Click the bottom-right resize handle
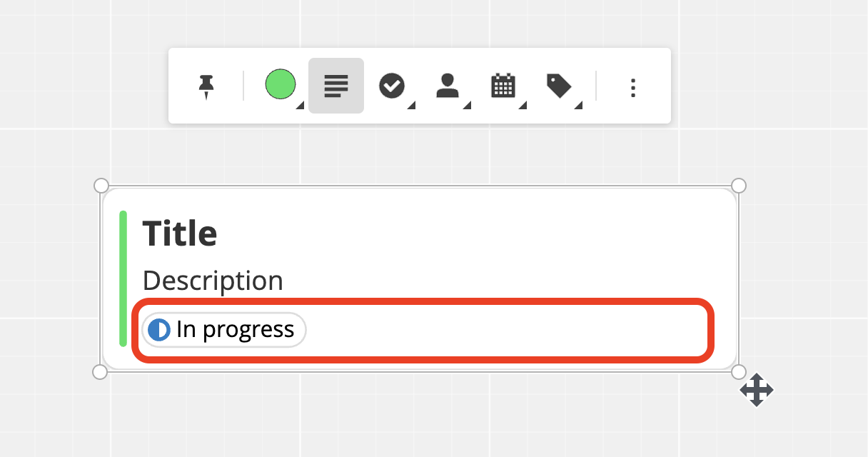 coord(739,372)
